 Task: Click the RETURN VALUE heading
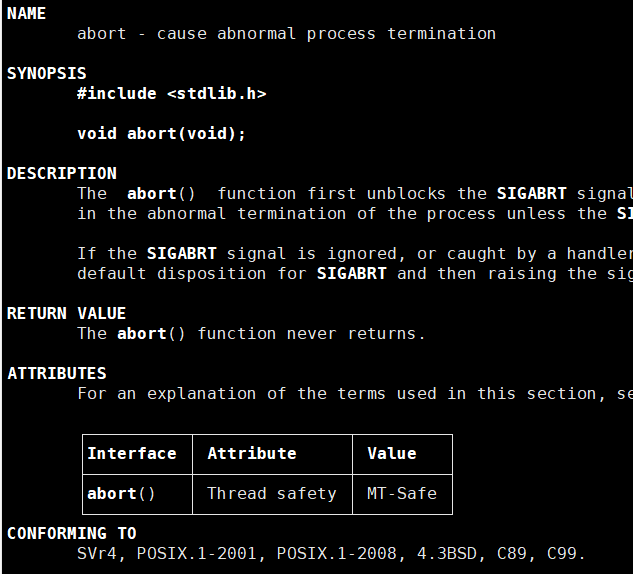67,313
